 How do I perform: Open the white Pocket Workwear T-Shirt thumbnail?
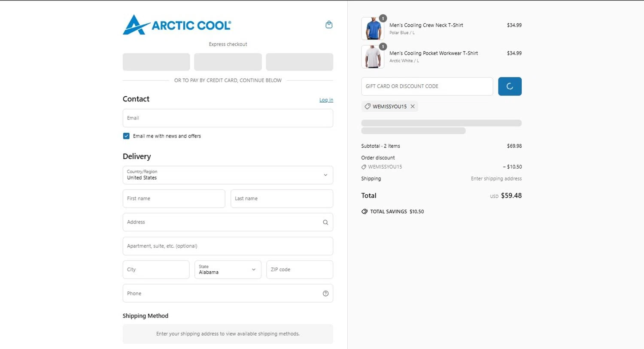(x=373, y=57)
